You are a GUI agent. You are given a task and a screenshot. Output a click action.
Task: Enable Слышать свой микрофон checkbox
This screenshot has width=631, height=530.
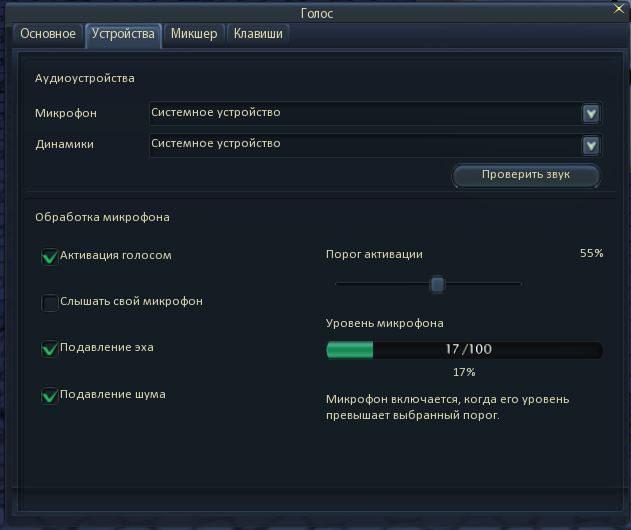[x=50, y=303]
